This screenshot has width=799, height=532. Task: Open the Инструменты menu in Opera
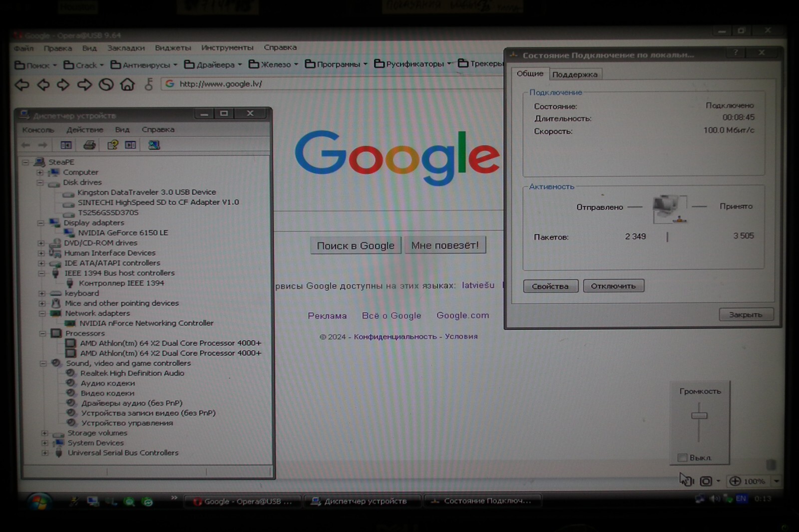(227, 47)
